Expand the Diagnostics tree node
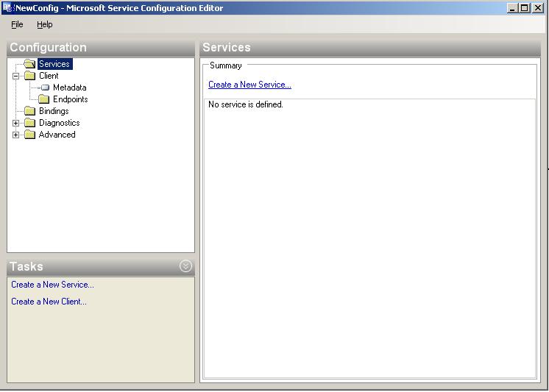This screenshot has width=549, height=392. [15, 124]
